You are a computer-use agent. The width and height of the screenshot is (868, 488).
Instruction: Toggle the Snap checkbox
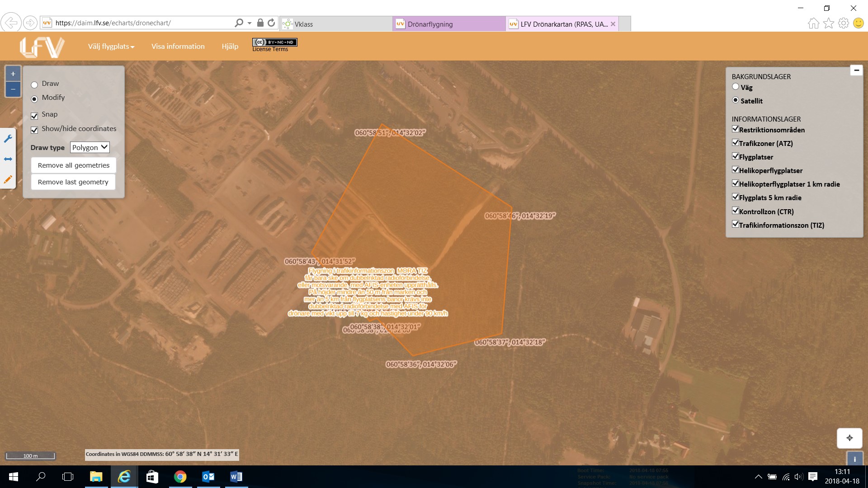point(34,116)
